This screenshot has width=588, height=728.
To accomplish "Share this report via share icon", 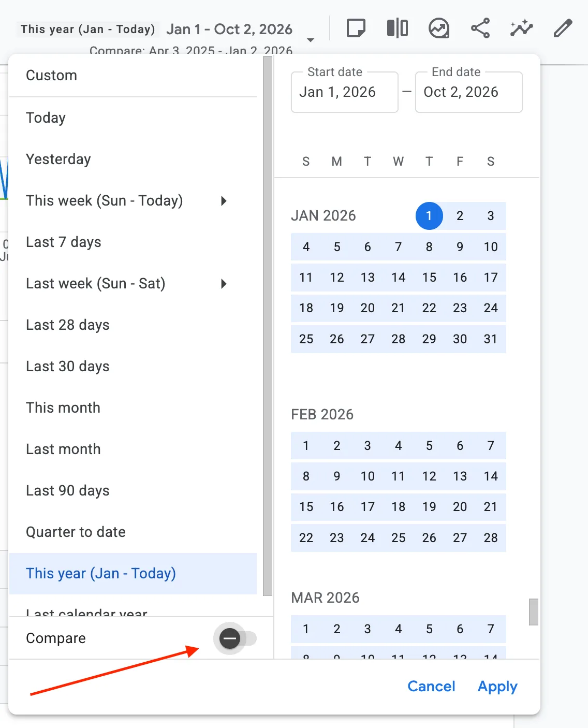I will (480, 28).
